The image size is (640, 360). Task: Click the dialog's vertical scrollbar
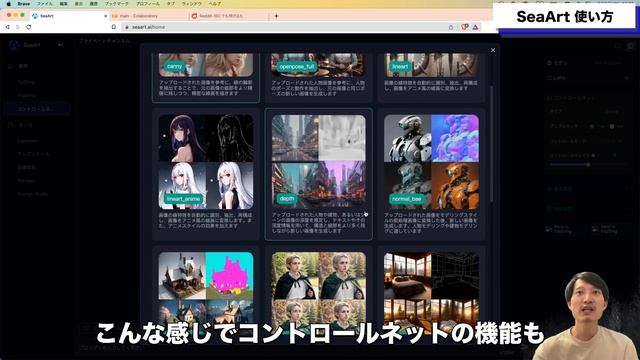(491, 143)
